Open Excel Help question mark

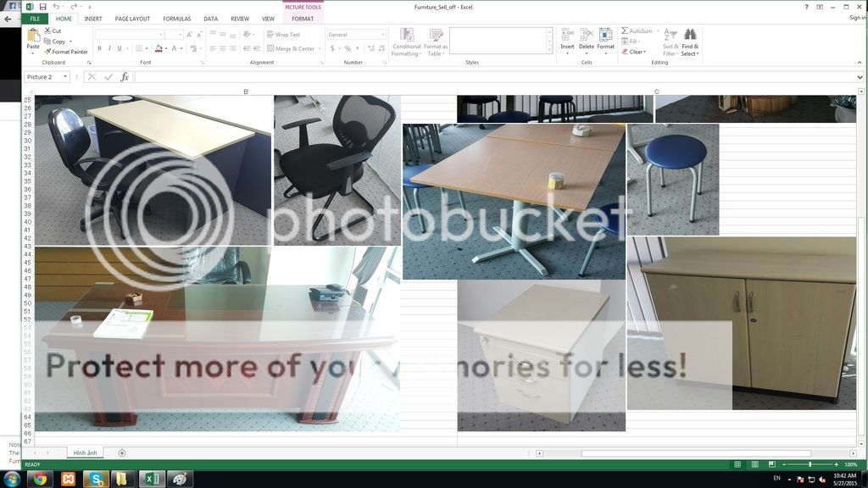coord(806,7)
